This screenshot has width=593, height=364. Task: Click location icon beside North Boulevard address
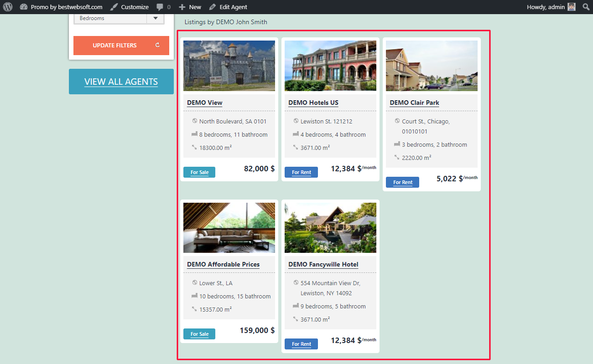point(195,121)
